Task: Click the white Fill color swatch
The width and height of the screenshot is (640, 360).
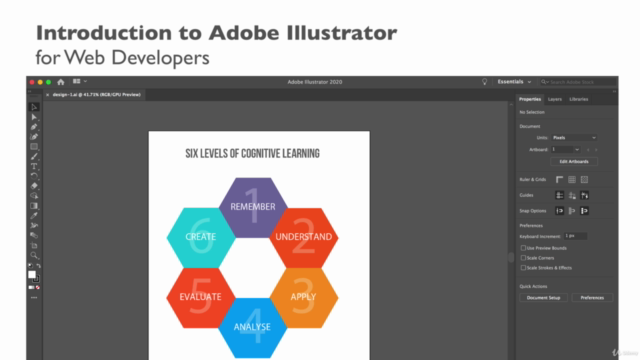Action: (x=31, y=275)
